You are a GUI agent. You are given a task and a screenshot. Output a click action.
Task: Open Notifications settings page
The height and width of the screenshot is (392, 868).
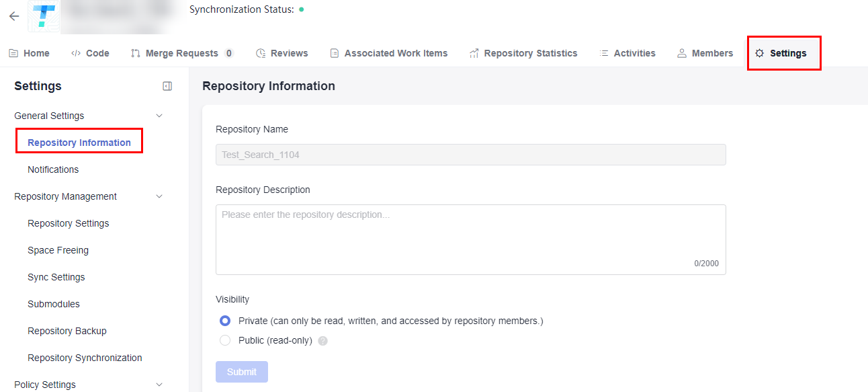[53, 169]
